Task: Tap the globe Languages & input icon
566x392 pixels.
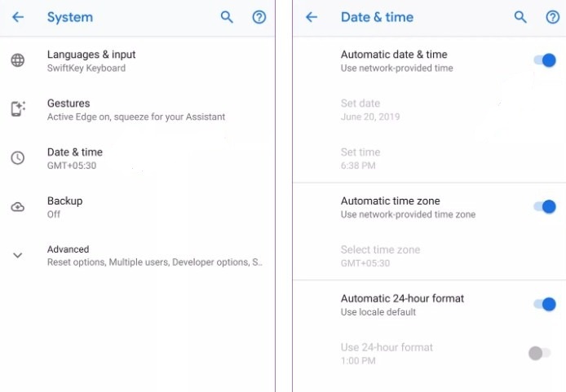Action: tap(18, 60)
